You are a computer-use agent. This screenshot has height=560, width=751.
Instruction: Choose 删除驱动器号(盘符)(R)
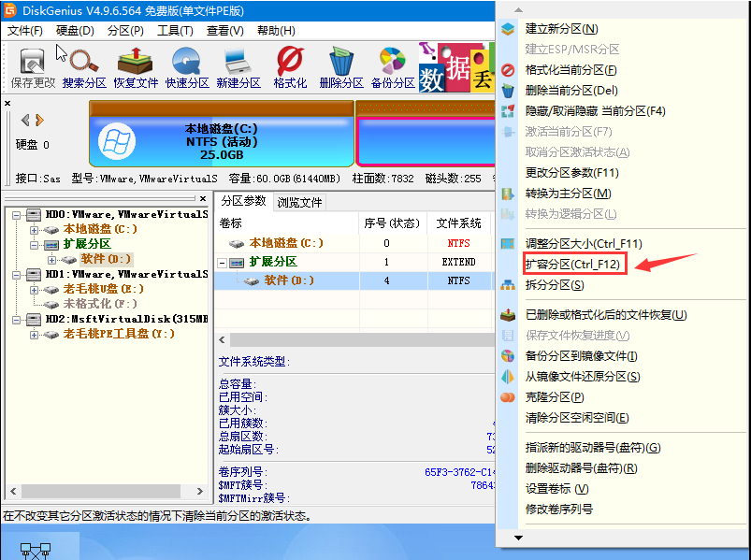tap(581, 468)
